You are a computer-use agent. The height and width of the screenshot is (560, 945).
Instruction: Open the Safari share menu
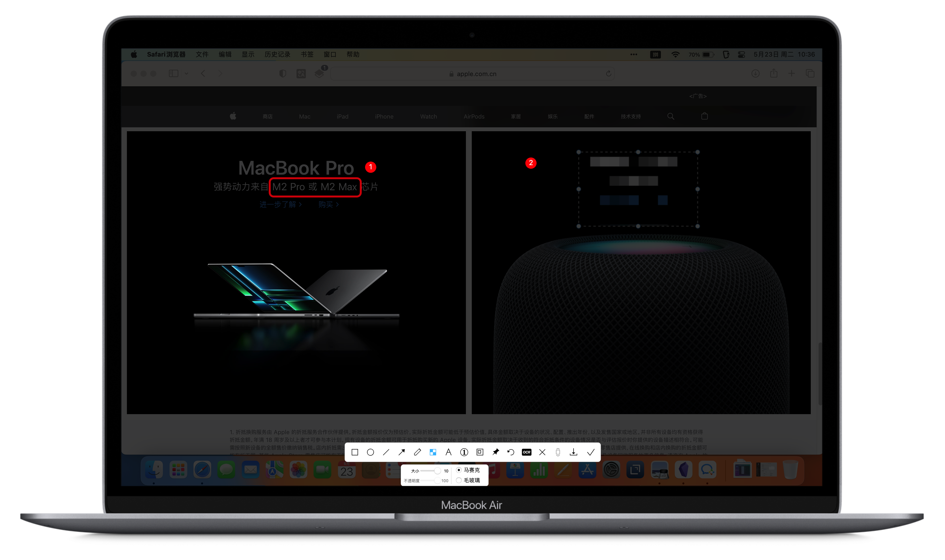point(774,73)
